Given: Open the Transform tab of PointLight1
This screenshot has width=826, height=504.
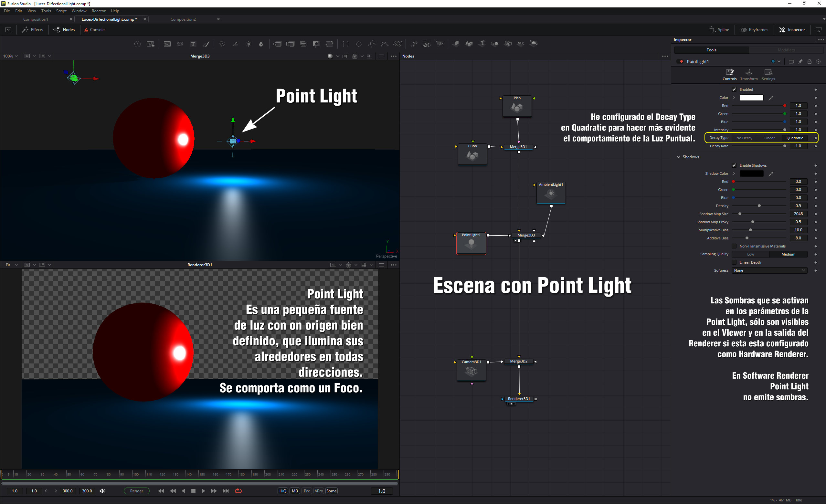Looking at the screenshot, I should (748, 74).
